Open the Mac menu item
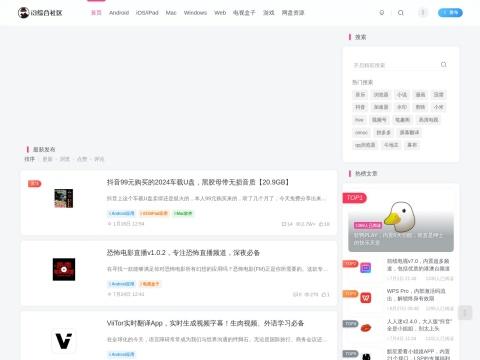Screen dimensions: 480x360 171,13
